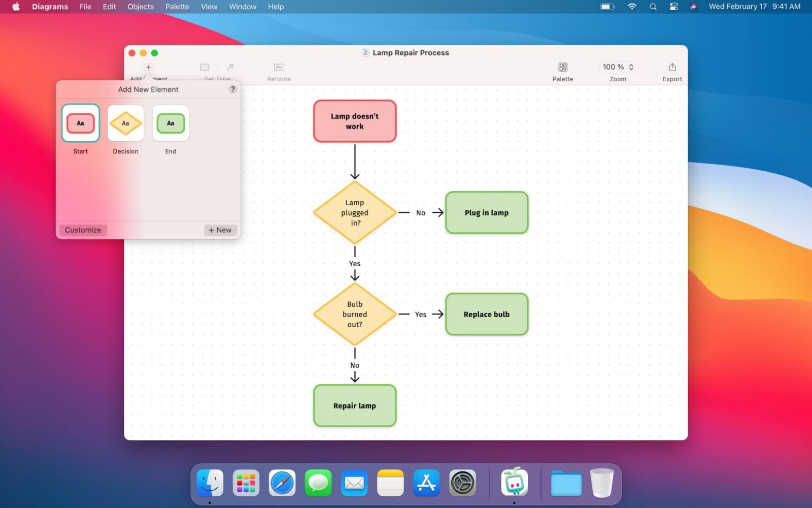The height and width of the screenshot is (508, 812).
Task: Open System Preferences from the Dock
Action: 462,483
